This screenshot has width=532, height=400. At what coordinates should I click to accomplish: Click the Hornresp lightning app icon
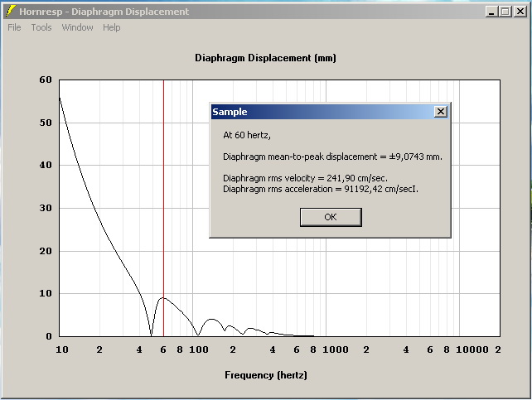click(11, 12)
